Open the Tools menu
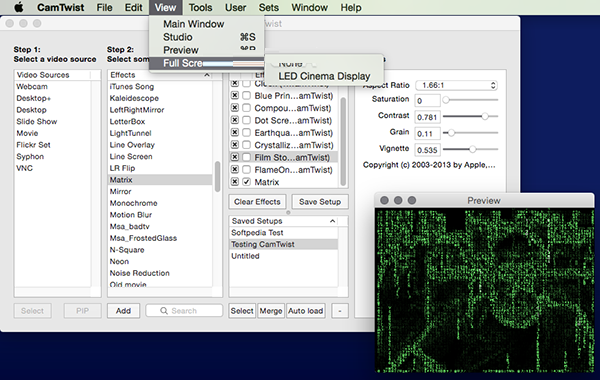Screen dimensions: 600x380 pos(200,7)
